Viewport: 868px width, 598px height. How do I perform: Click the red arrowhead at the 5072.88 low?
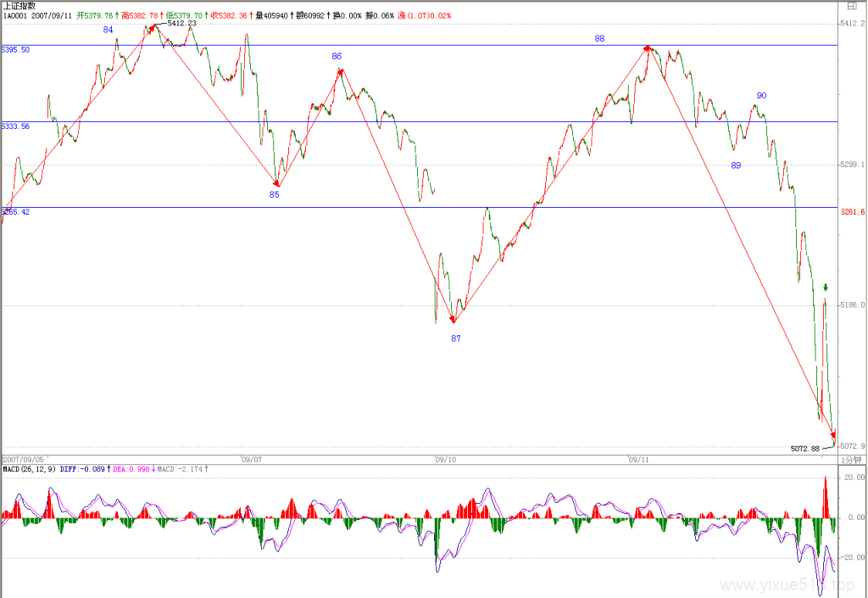pyautogui.click(x=833, y=436)
